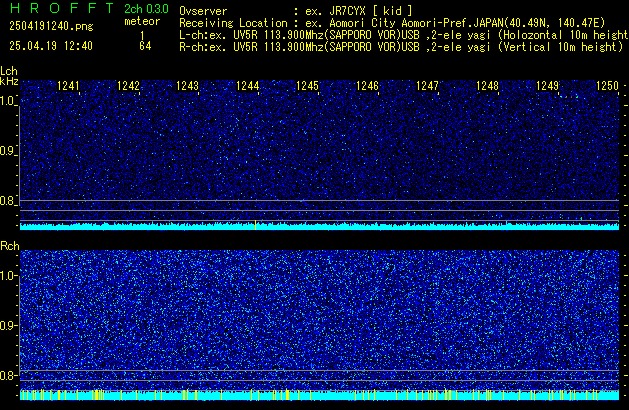This screenshot has width=629, height=410.
Task: Click the Lch 0.9 kHz axis label
Action: click(8, 151)
